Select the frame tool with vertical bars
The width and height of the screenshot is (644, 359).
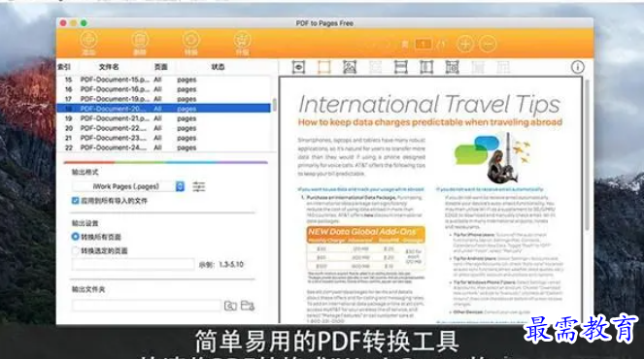[x=426, y=67]
